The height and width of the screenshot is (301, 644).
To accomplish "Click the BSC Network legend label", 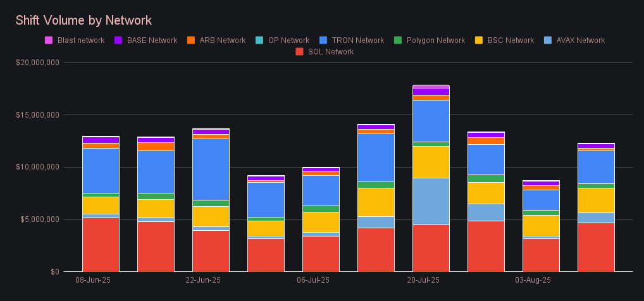I will 511,40.
